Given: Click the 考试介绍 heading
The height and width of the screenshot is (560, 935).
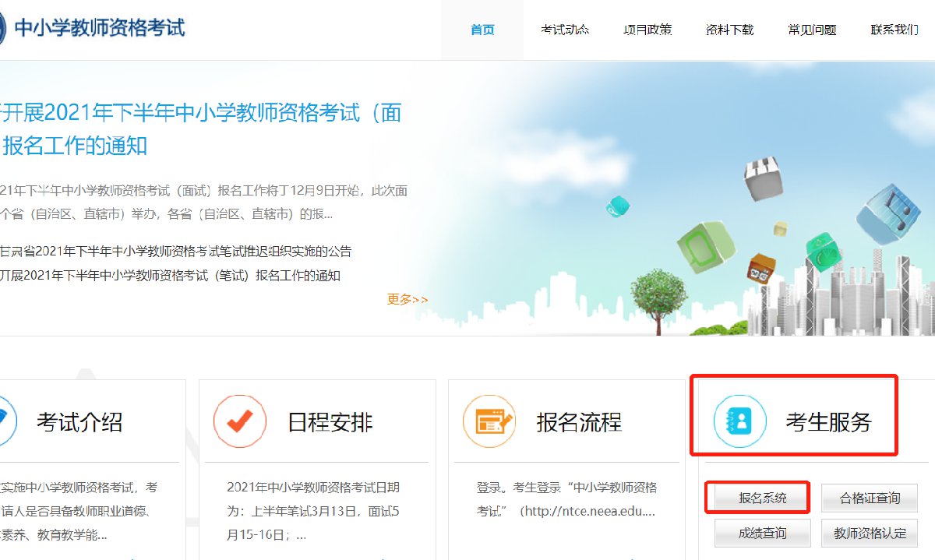Looking at the screenshot, I should 79,422.
